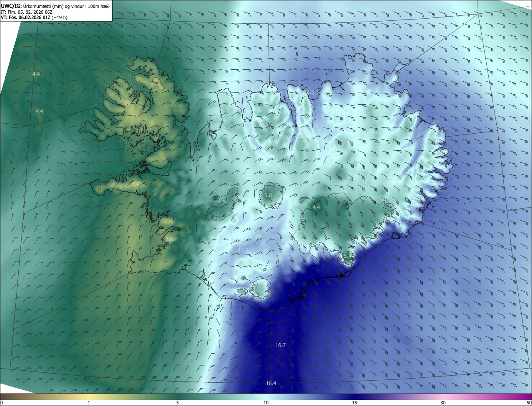Click the '2.4' value on the Snæfellsnes peninsula

coord(135,184)
